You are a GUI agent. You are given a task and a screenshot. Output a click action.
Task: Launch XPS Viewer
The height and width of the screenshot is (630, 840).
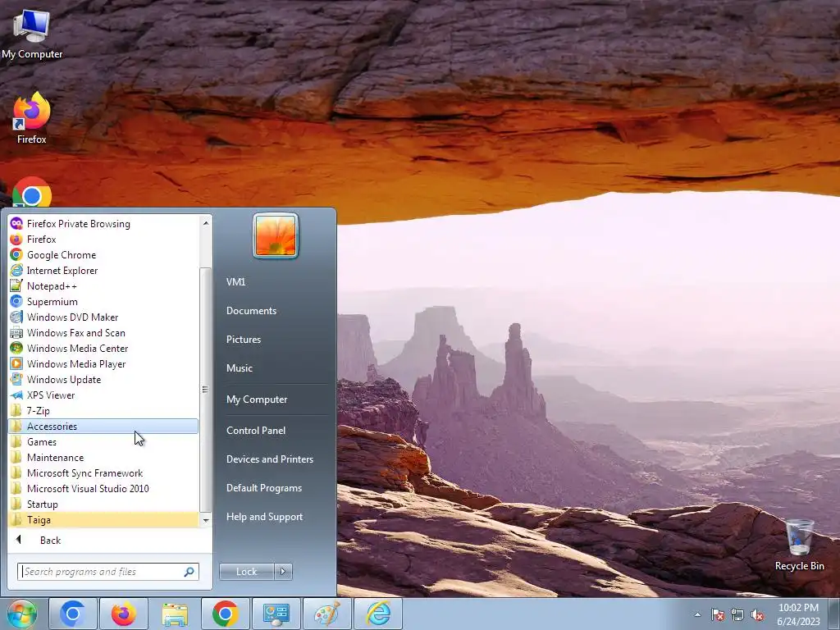(103, 395)
